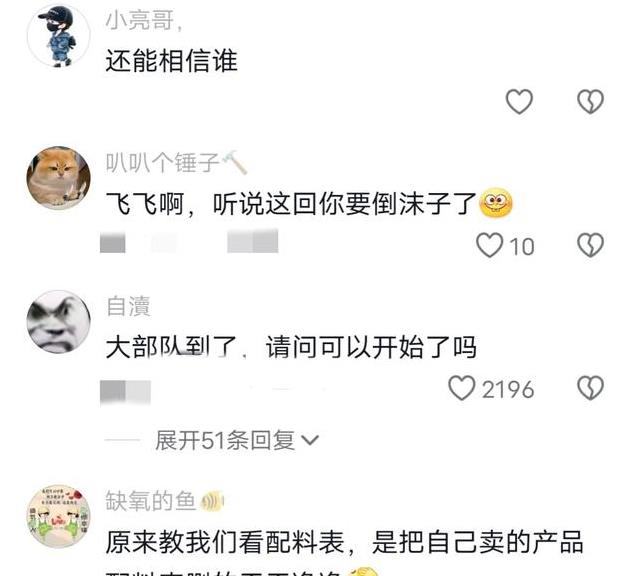636x576 pixels.
Task: Dislike 自瀆's comment with the broken heart icon
Action: 591,388
